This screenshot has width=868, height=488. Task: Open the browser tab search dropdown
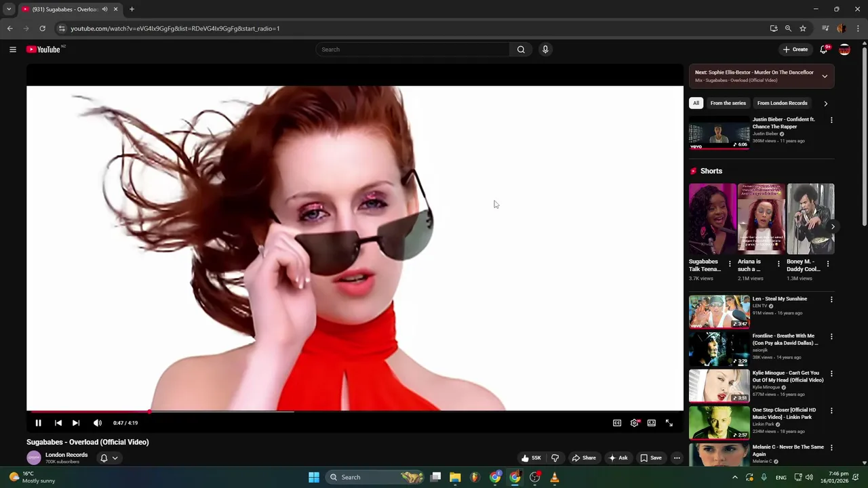tap(9, 9)
